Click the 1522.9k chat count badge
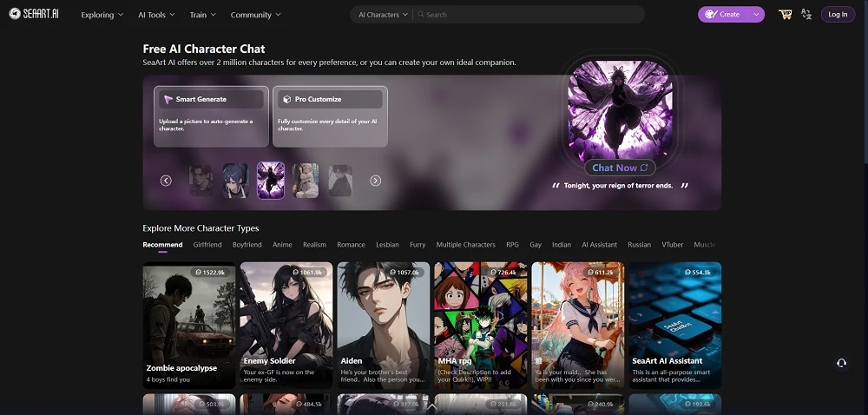Screen dimensions: 868x415 pos(210,273)
